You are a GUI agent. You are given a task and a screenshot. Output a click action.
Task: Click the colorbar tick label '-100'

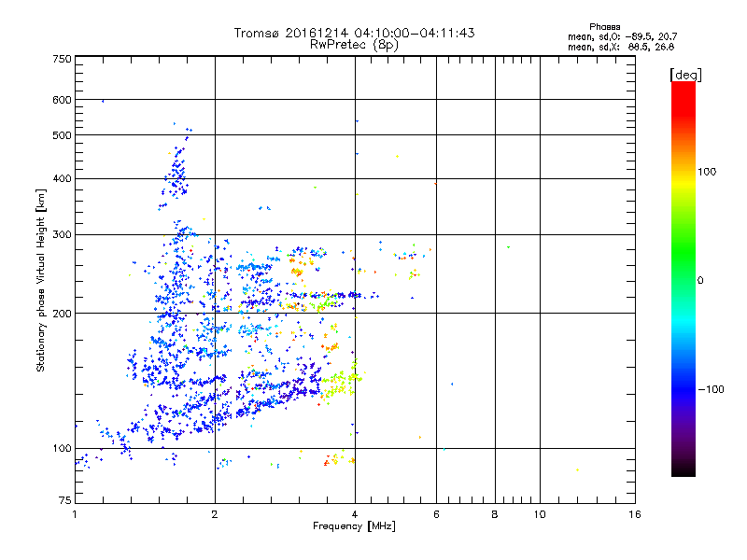712,389
